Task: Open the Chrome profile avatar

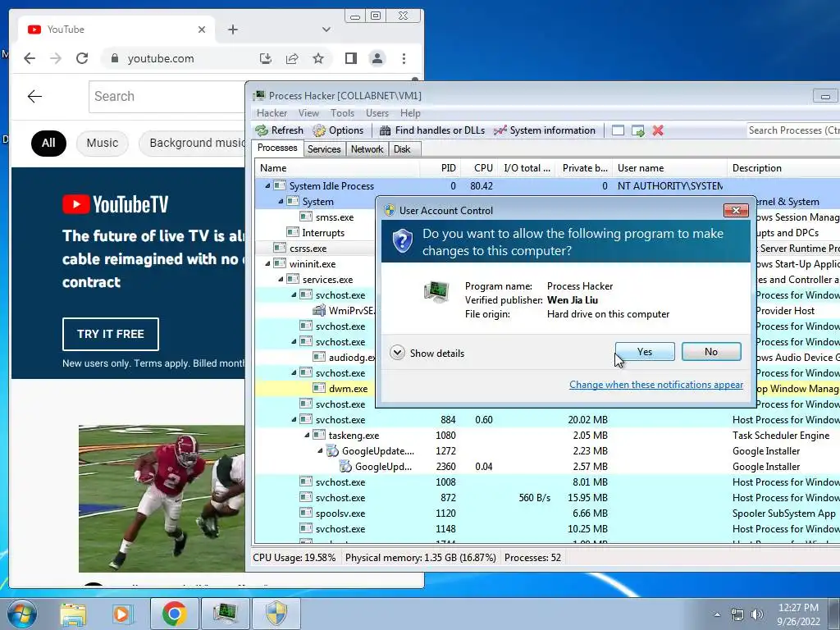Action: click(377, 58)
